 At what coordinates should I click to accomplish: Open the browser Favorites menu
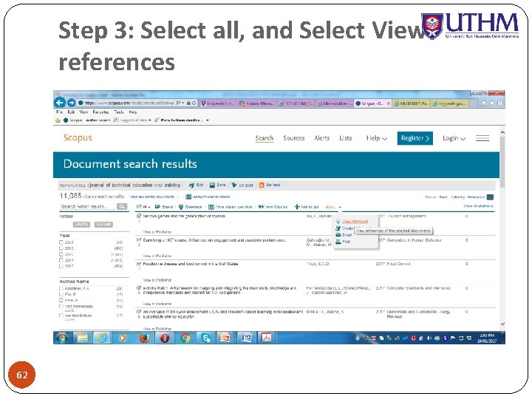tap(100, 112)
